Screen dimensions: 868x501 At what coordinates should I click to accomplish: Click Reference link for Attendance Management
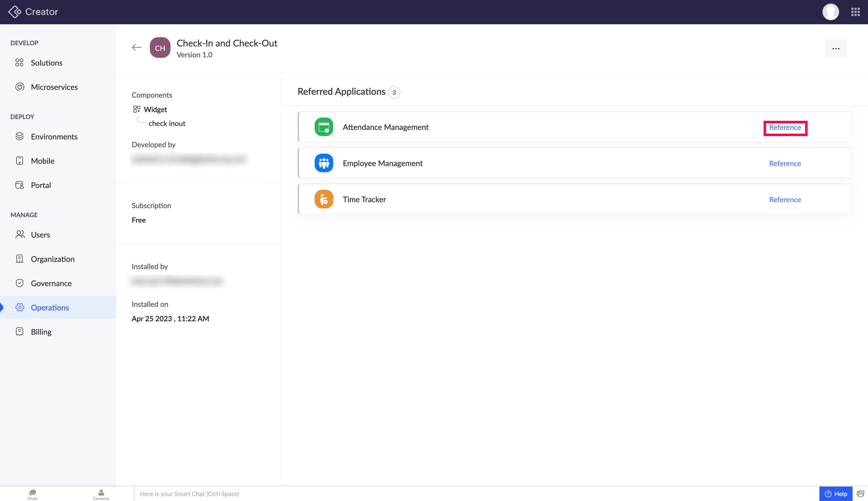(x=785, y=127)
